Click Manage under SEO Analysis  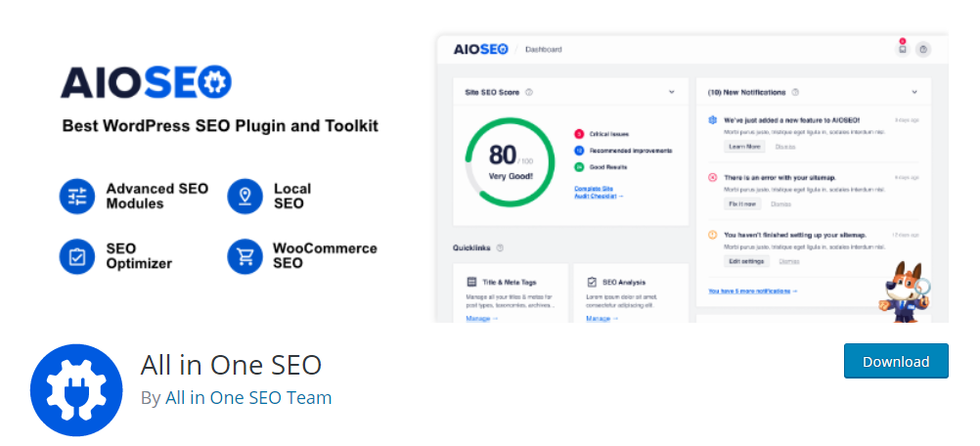601,319
